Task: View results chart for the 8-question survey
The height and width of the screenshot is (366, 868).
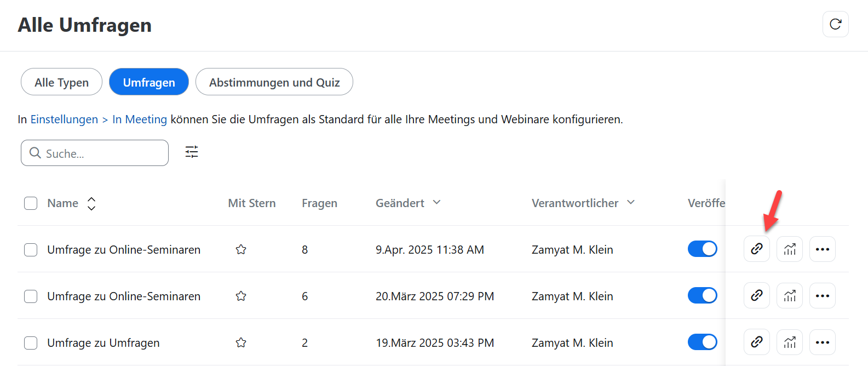Action: (x=789, y=249)
